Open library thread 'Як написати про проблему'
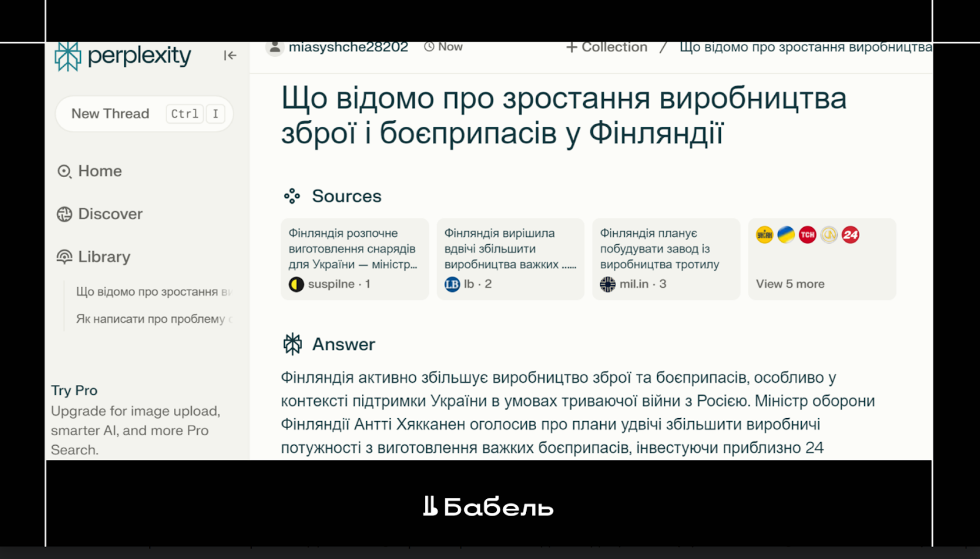980x559 pixels. 154,319
